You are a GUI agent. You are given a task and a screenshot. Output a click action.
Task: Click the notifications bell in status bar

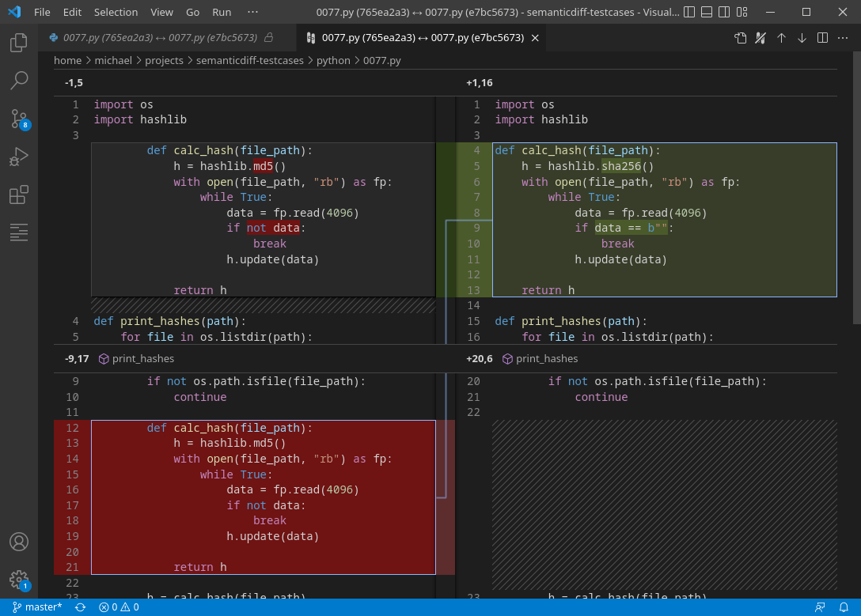844,607
